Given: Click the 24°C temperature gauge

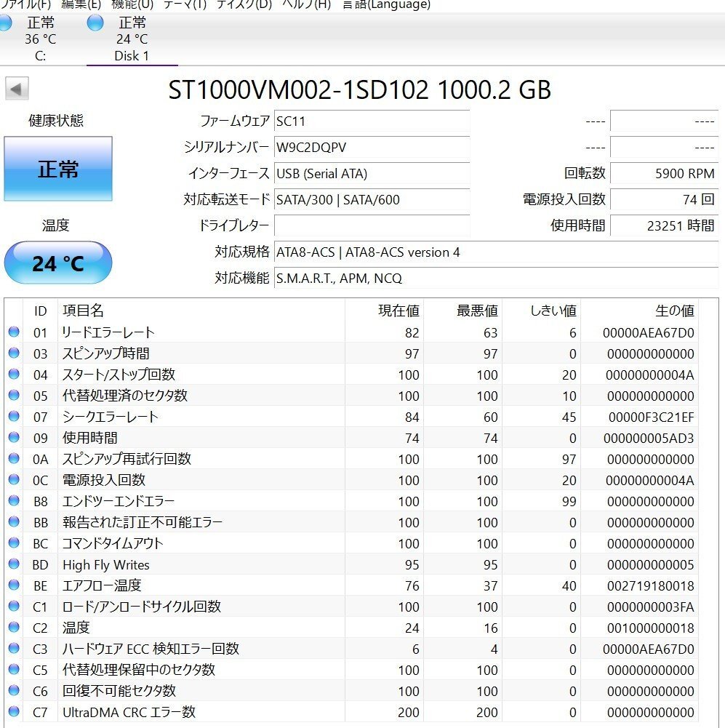Looking at the screenshot, I should tap(57, 263).
